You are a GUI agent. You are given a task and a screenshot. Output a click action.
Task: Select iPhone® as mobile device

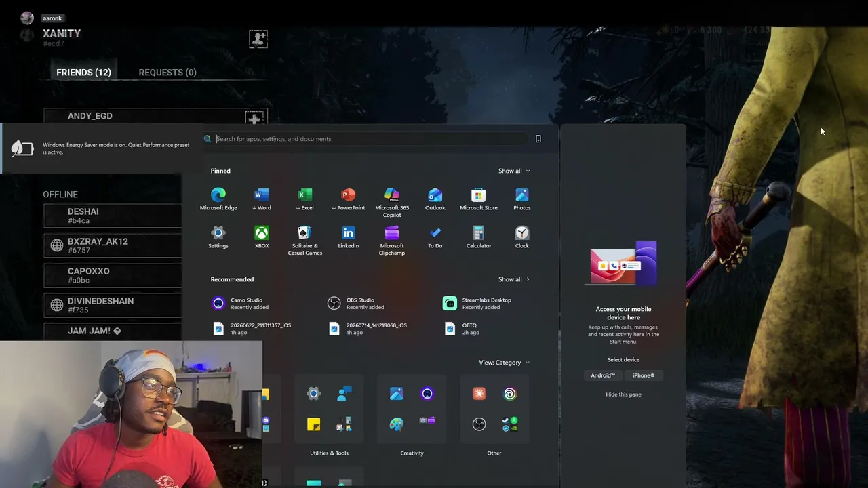(x=644, y=375)
